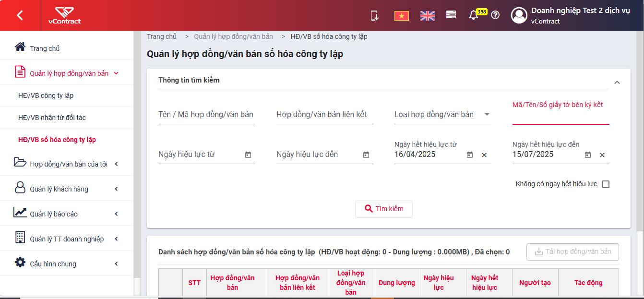This screenshot has width=644, height=299.
Task: Click the folder icon beside Hợp đồng/văn bản của tôi
Action: point(20,162)
